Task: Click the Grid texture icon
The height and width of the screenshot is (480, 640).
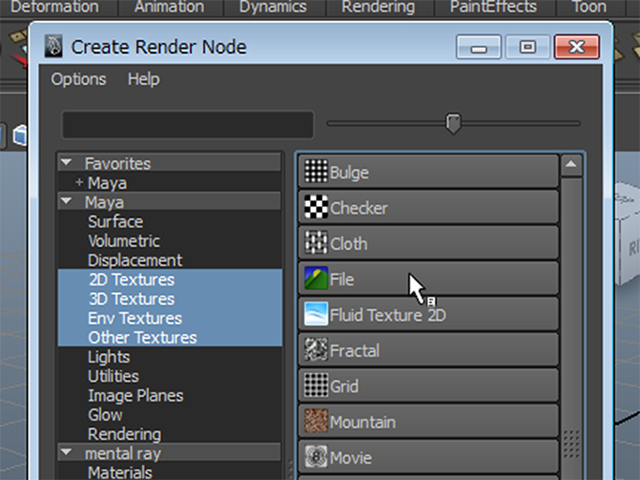Action: [316, 385]
